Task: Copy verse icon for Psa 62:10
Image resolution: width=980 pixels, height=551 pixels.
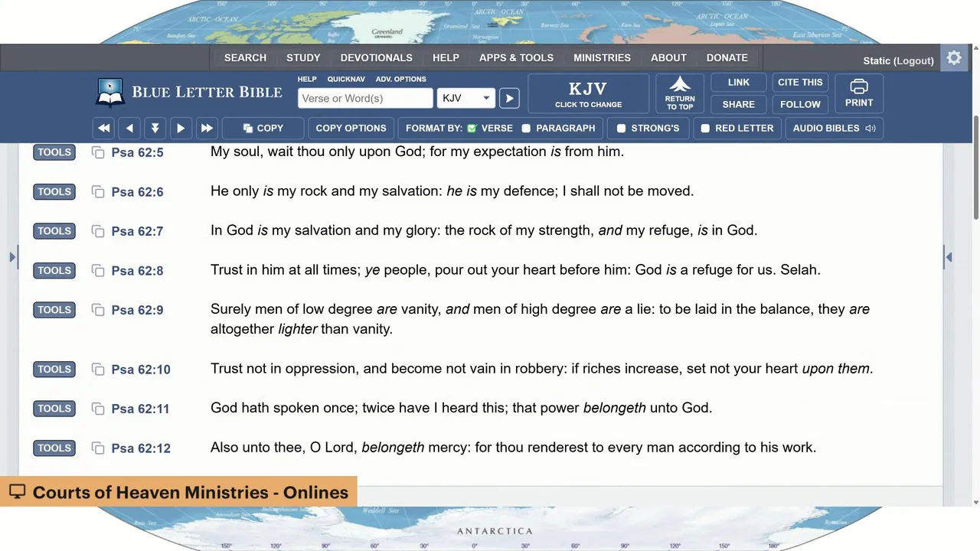Action: coord(98,369)
